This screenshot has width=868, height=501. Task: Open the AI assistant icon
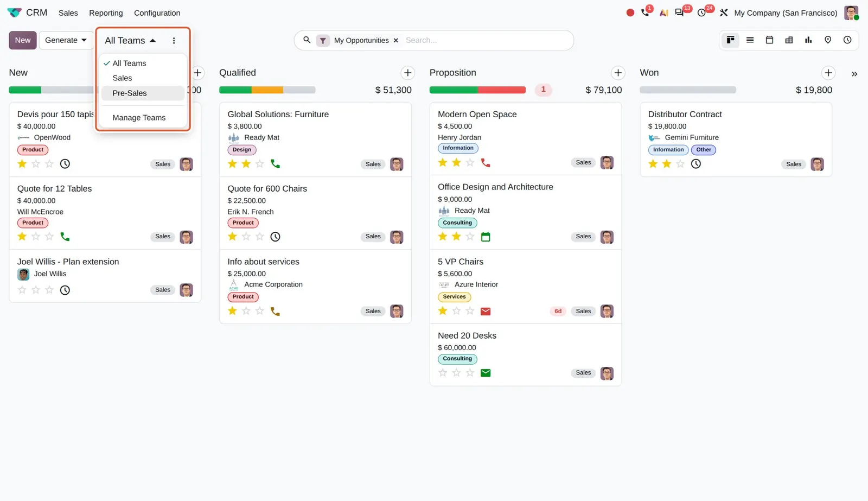tap(663, 12)
